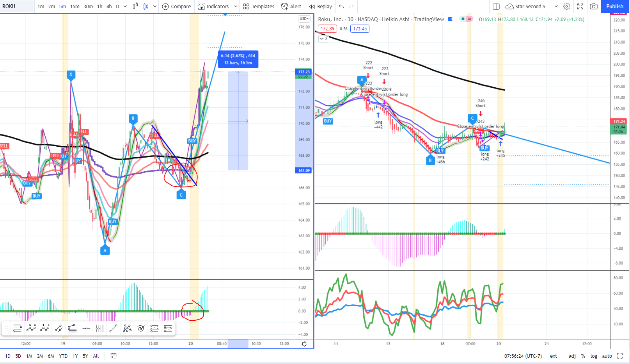Enter fullscreen mode
Viewport: 630px width, 364px height.
click(x=580, y=6)
